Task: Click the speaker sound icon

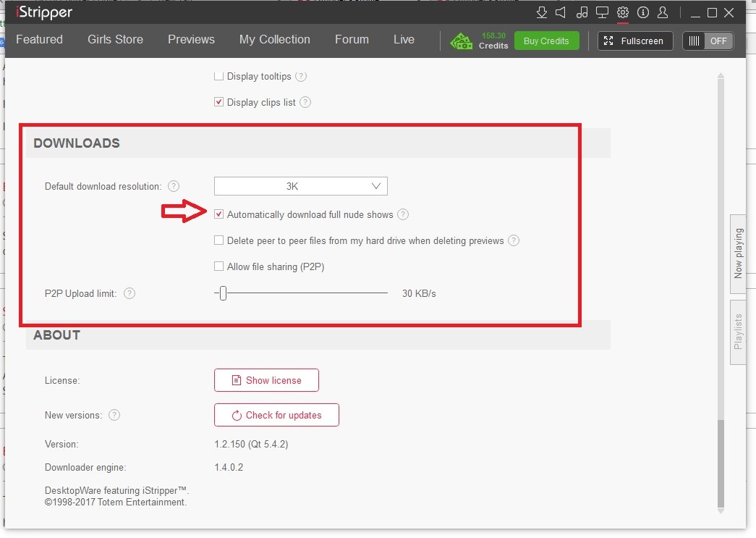Action: point(561,12)
